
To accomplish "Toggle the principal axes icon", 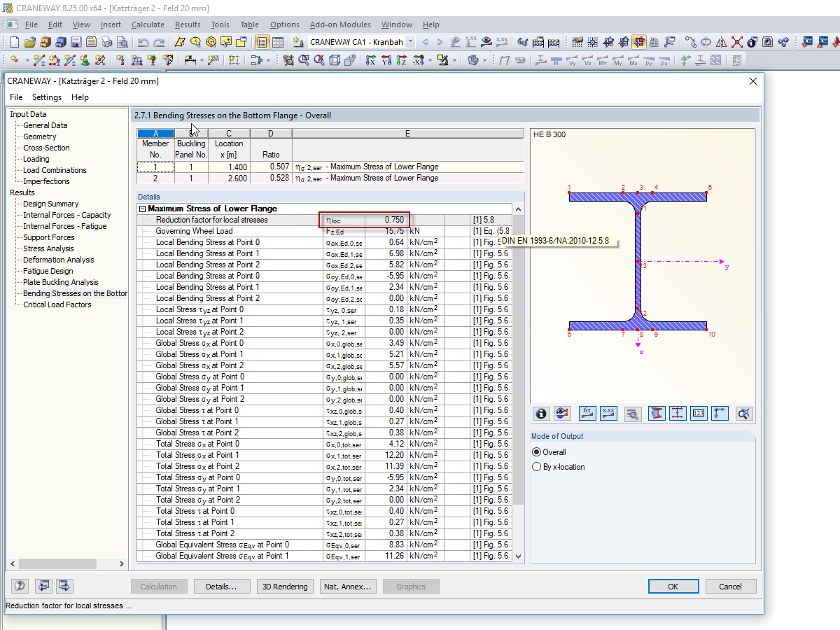I will 720,414.
